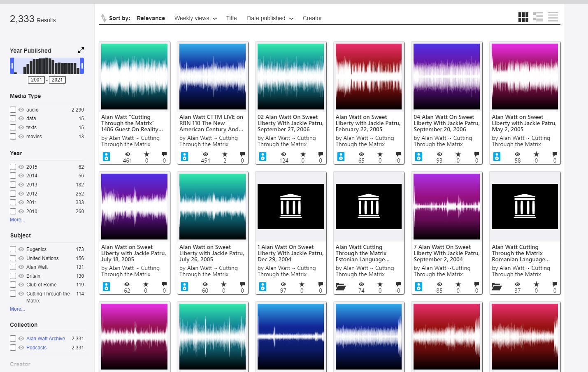Open Alan Watt Archive collection link
This screenshot has height=372, width=588.
point(46,339)
